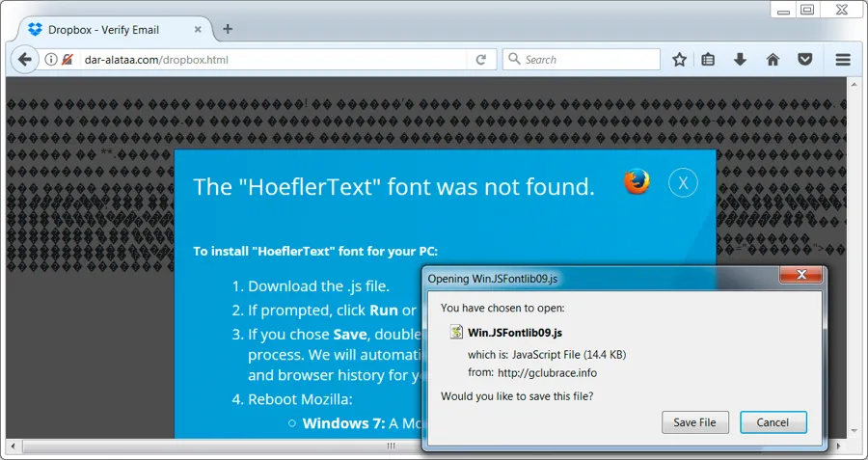The width and height of the screenshot is (868, 460).
Task: Select the Win.JSFontlib09.js file name text
Action: [515, 333]
